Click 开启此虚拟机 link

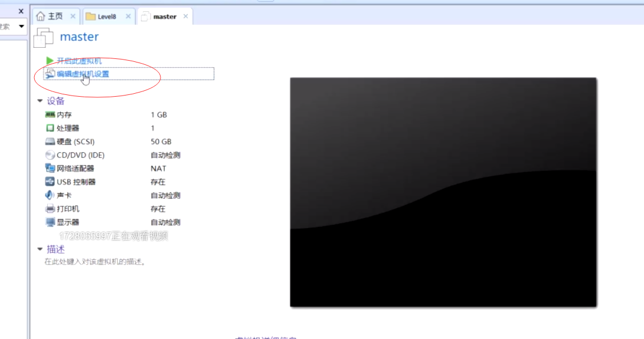pyautogui.click(x=79, y=61)
